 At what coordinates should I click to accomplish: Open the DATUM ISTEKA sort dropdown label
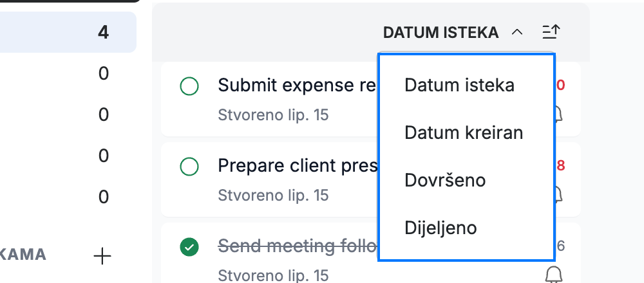(x=440, y=32)
